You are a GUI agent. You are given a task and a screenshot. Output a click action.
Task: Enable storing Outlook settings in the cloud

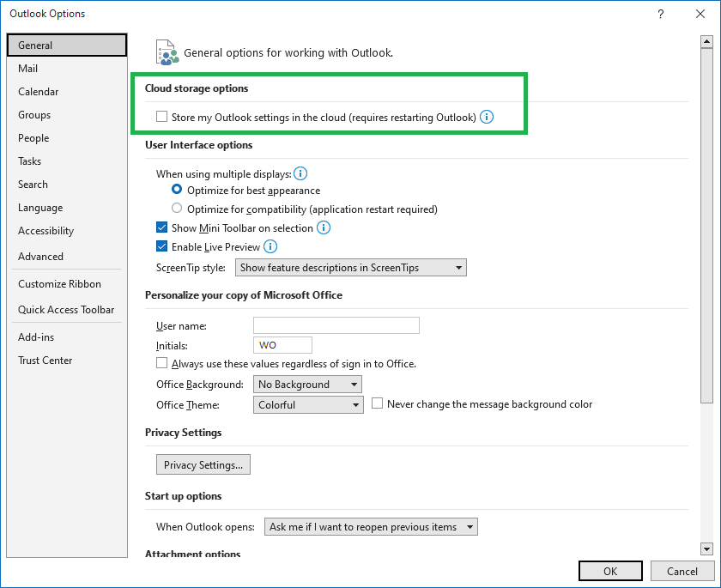[162, 117]
